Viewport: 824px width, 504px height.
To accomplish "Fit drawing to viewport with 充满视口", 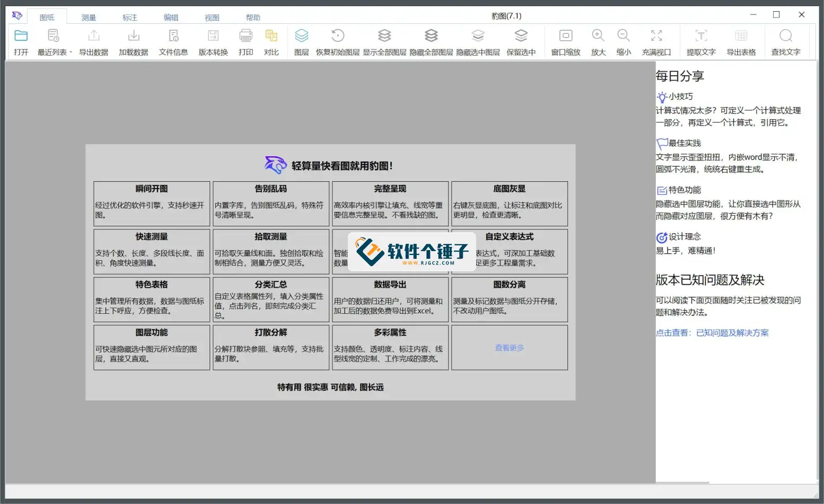I will coord(656,41).
